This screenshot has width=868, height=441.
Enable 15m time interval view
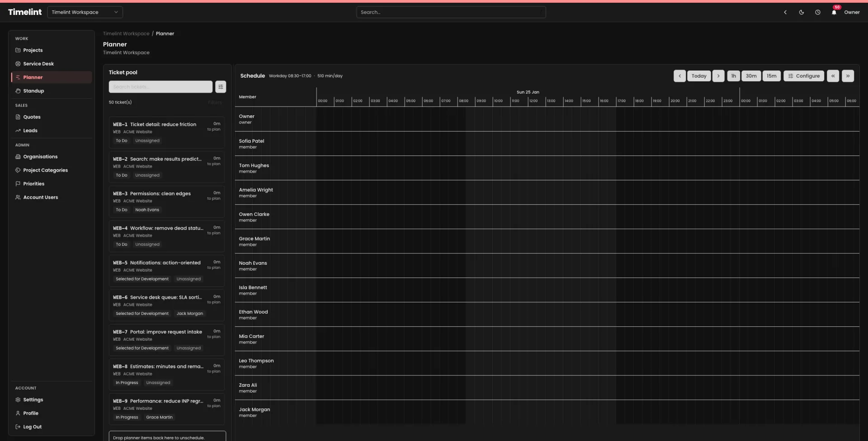pos(771,76)
